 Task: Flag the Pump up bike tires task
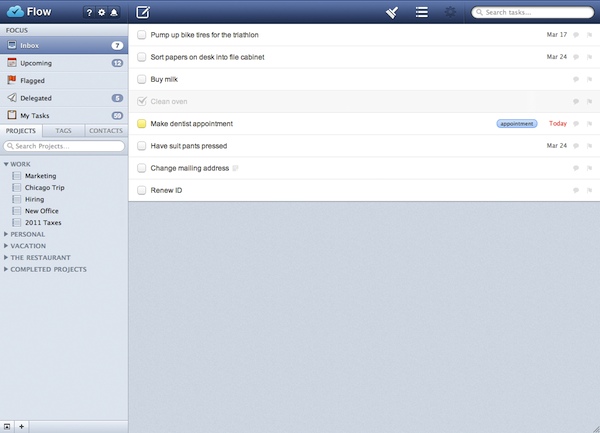[x=589, y=35]
